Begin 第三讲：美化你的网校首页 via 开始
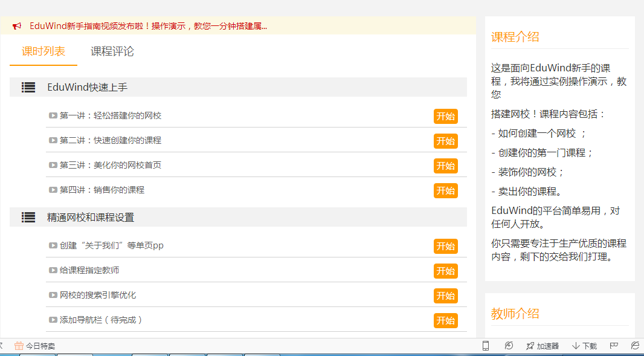This screenshot has height=356, width=644. coord(446,166)
